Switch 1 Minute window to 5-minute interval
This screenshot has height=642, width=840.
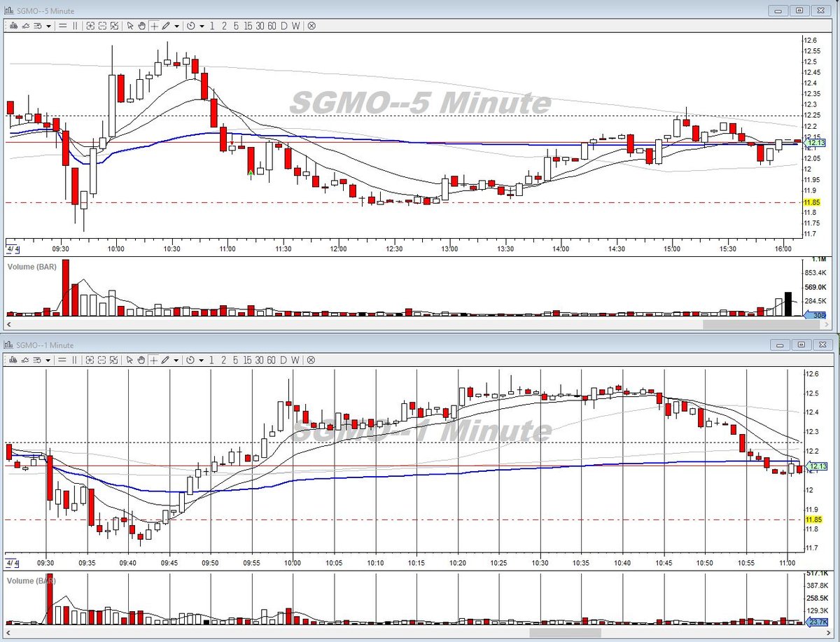pyautogui.click(x=236, y=360)
